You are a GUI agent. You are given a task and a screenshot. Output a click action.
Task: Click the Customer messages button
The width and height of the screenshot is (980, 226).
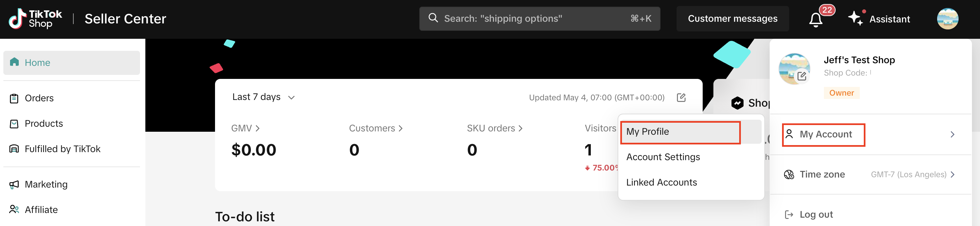(732, 19)
